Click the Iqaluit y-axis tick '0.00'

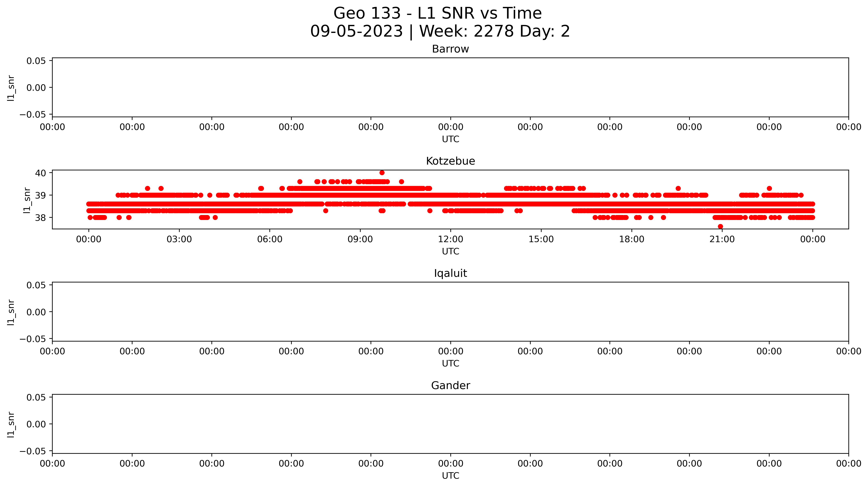pyautogui.click(x=36, y=312)
